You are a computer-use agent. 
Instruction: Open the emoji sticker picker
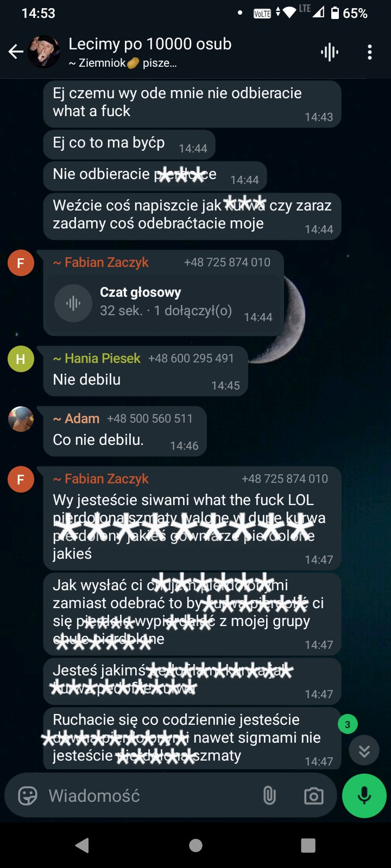(28, 796)
